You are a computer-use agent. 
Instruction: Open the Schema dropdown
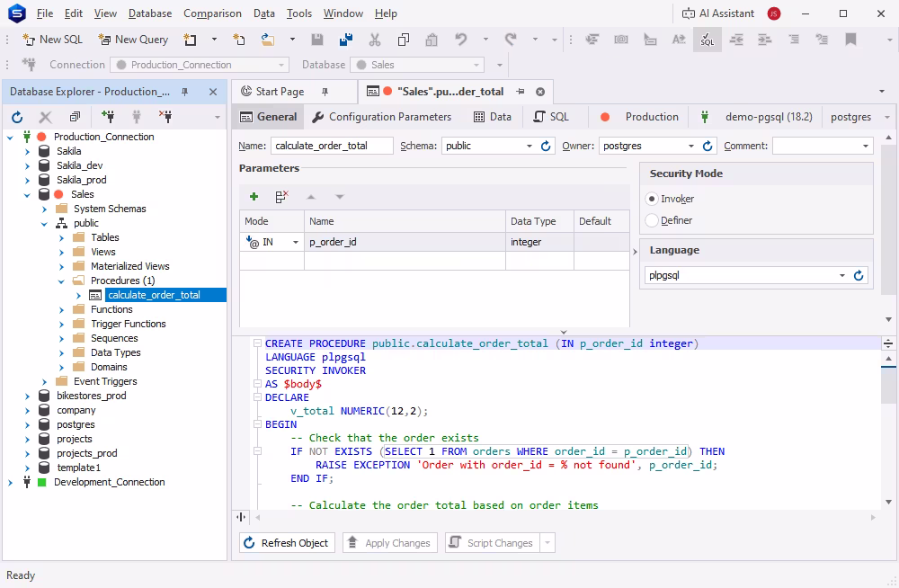click(x=530, y=147)
